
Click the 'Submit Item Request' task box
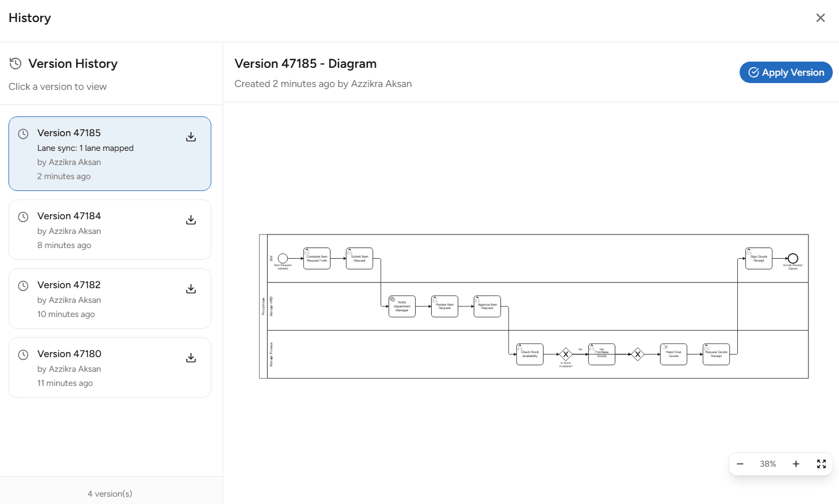pos(359,258)
